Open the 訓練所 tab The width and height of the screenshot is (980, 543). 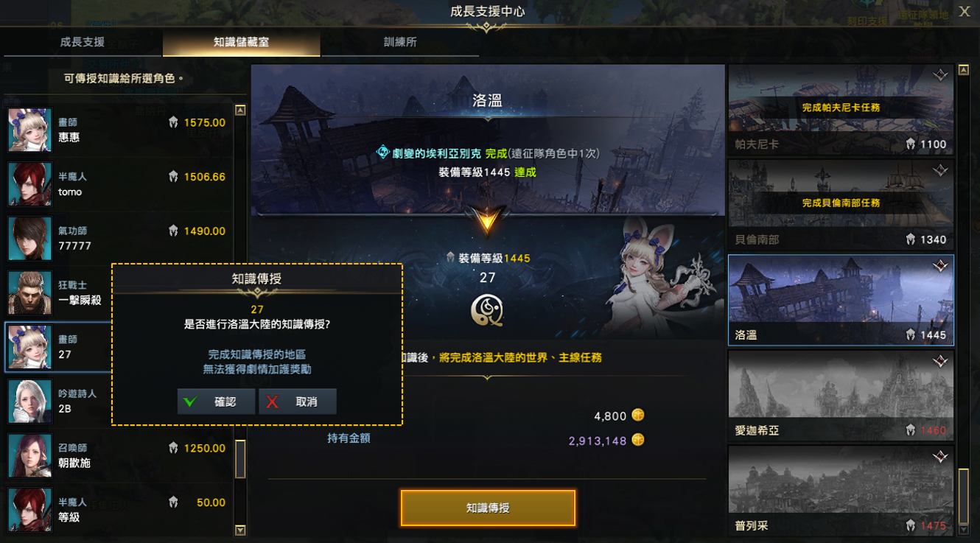point(400,42)
